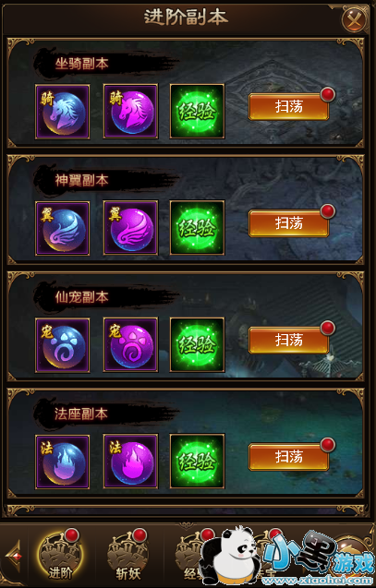Click the green 经验 reward in 法座副本
This screenshot has height=588, width=376.
click(198, 462)
